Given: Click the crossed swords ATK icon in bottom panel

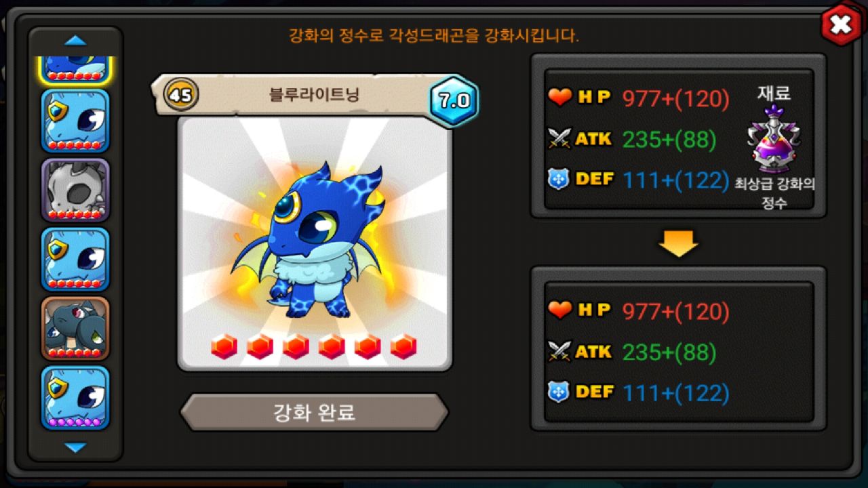Looking at the screenshot, I should (560, 351).
